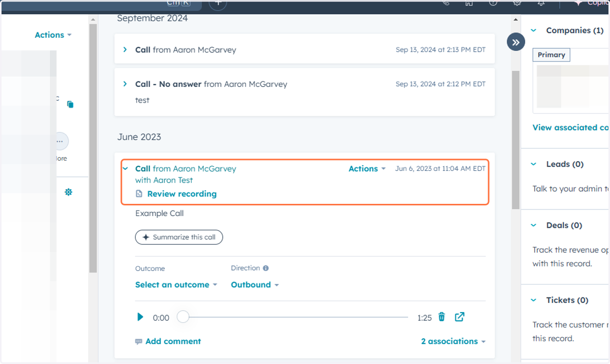Image resolution: width=610 pixels, height=364 pixels.
Task: Expand the Call - No answer entry
Action: (125, 84)
